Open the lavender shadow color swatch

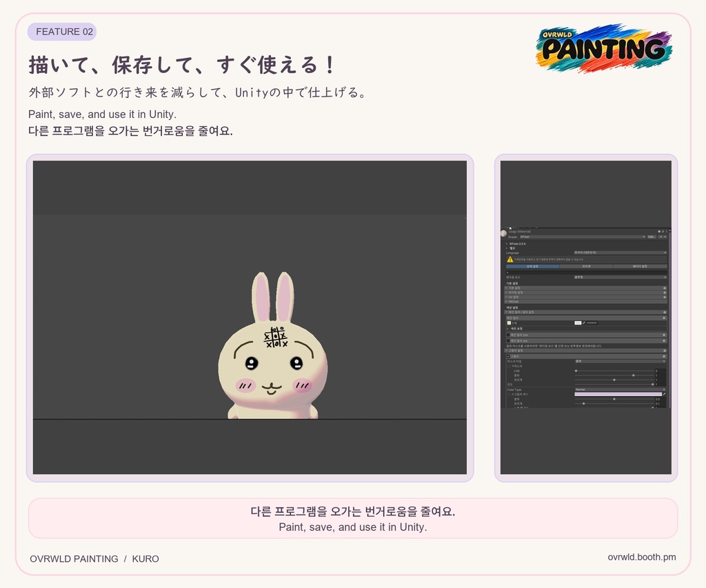(x=618, y=394)
